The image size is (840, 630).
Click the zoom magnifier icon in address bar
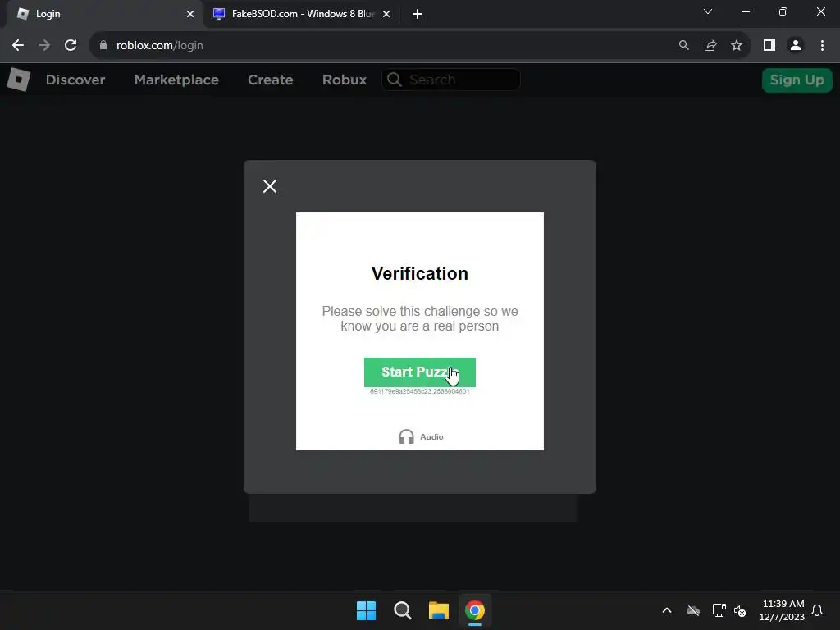[x=683, y=46]
